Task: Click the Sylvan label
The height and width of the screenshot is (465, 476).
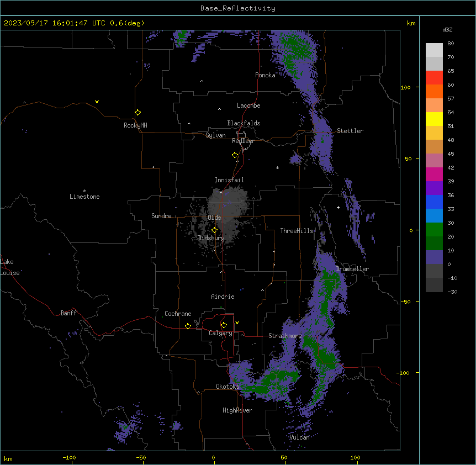Action: 215,135
